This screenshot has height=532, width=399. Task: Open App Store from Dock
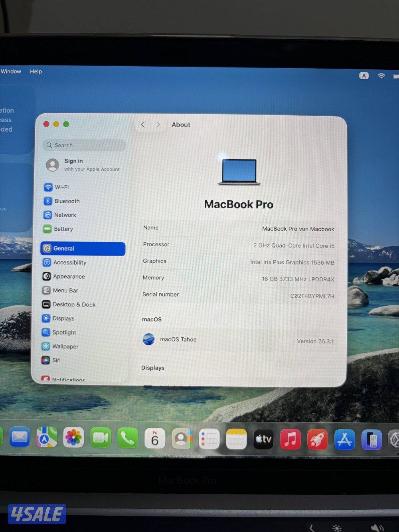click(x=344, y=439)
